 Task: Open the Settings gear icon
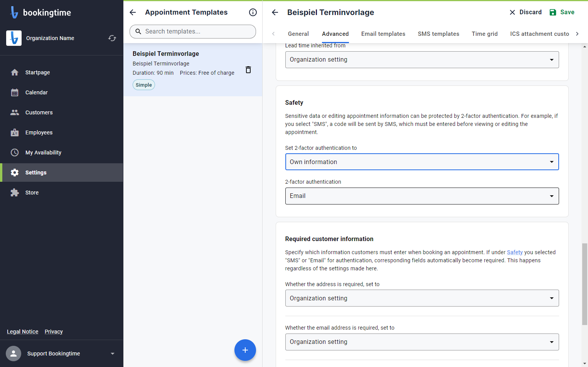point(15,173)
